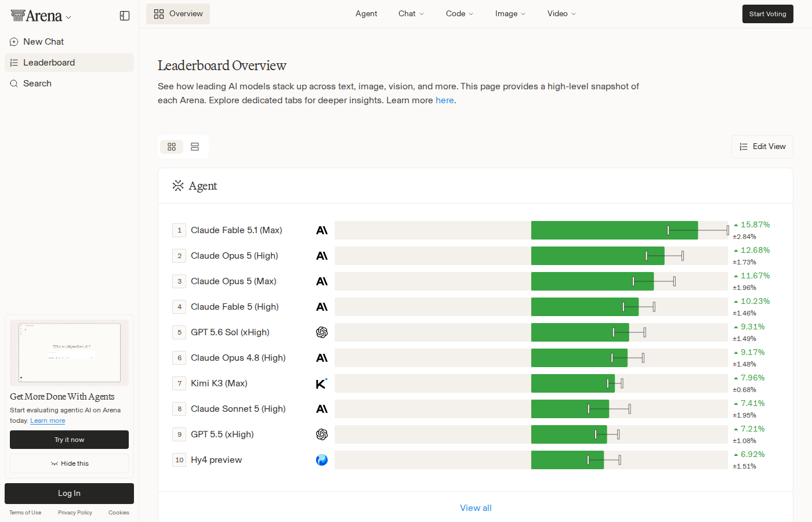Click the Leaderboard Overview heading
This screenshot has width=812, height=522.
click(x=222, y=66)
